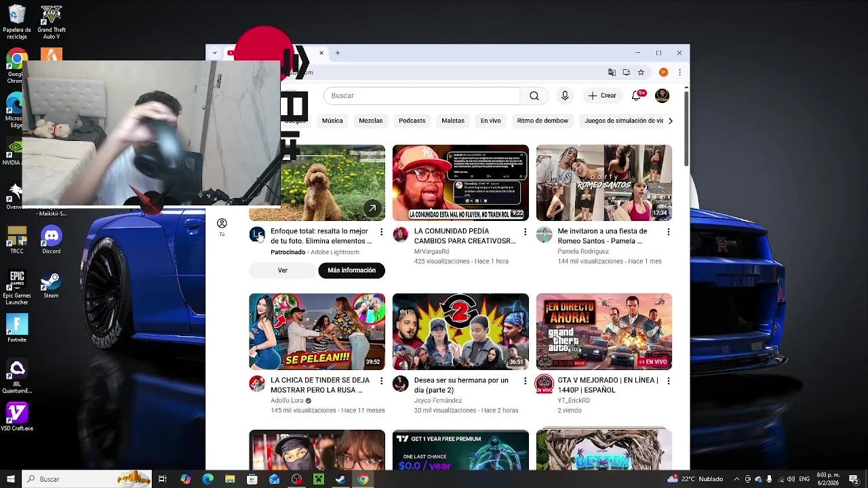Open a new Chrome tab
The height and width of the screenshot is (488, 868).
[x=337, y=53]
